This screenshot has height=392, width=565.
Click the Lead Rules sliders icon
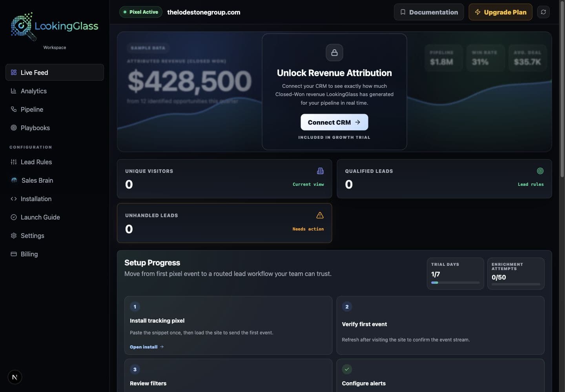[x=14, y=162]
